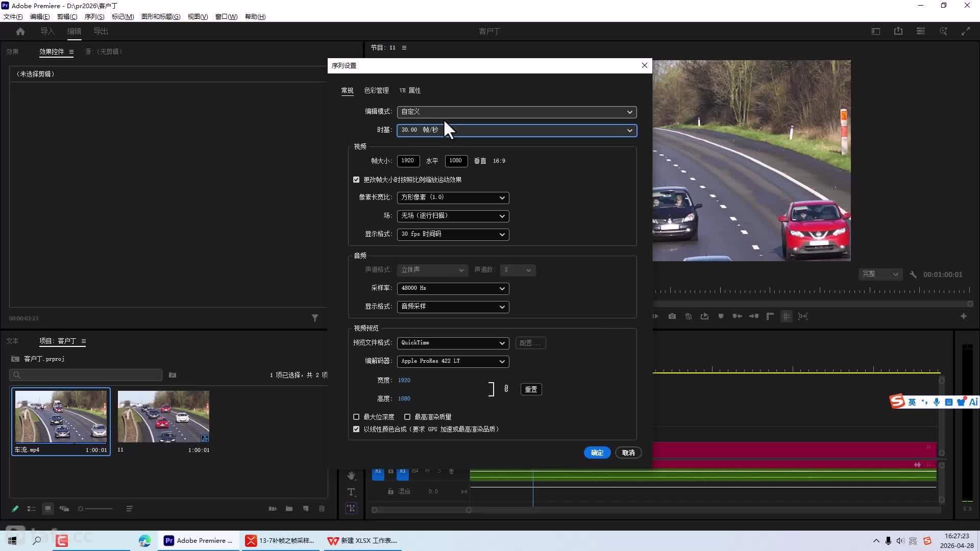
Task: Click automate to sequence icon
Action: [x=273, y=509]
